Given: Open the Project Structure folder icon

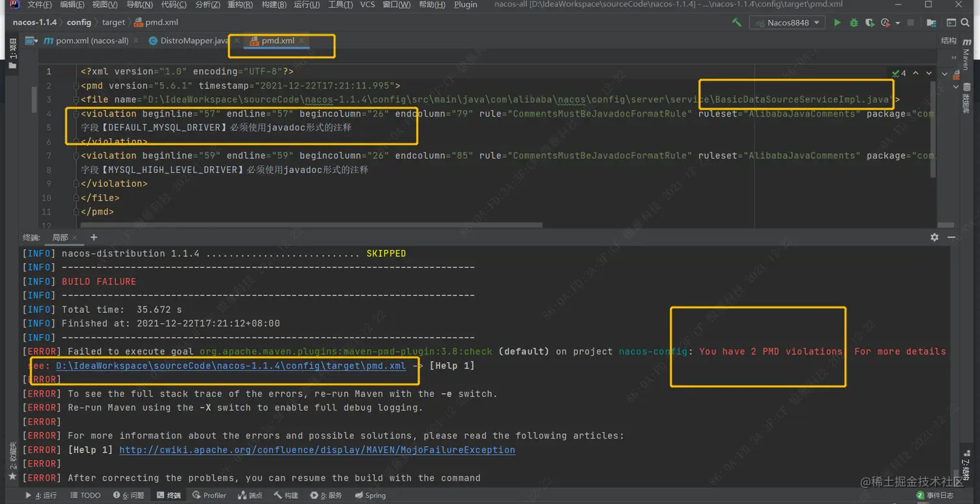Looking at the screenshot, I should point(931,23).
